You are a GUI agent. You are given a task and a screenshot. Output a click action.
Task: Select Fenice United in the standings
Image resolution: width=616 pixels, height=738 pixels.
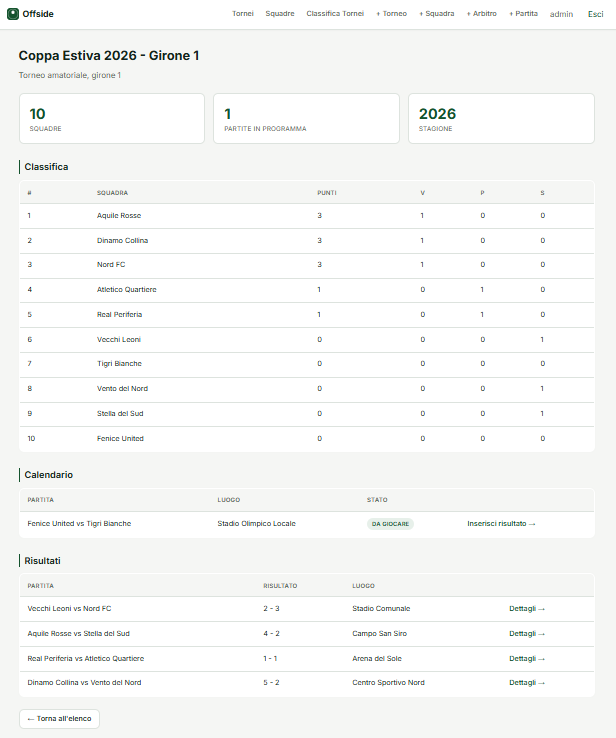pos(120,438)
